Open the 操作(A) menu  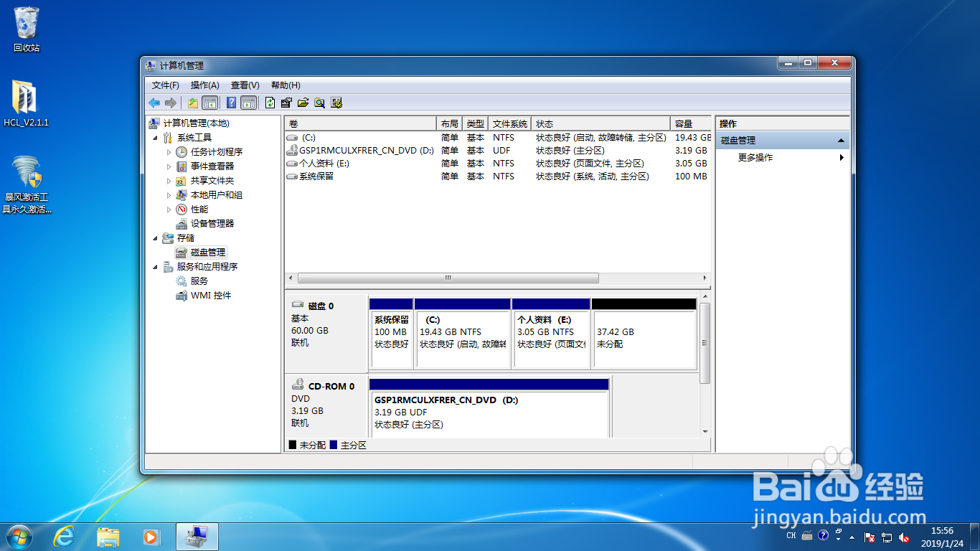point(205,85)
